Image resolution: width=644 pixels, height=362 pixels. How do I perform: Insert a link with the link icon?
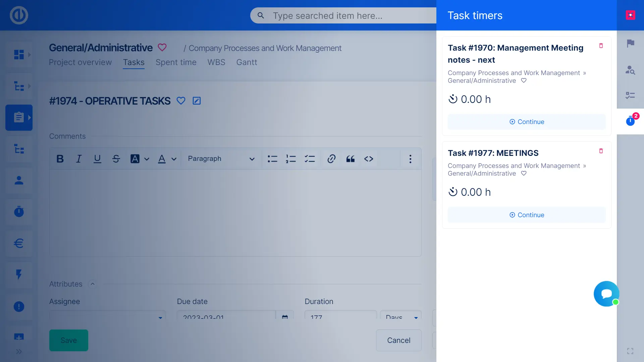click(331, 159)
